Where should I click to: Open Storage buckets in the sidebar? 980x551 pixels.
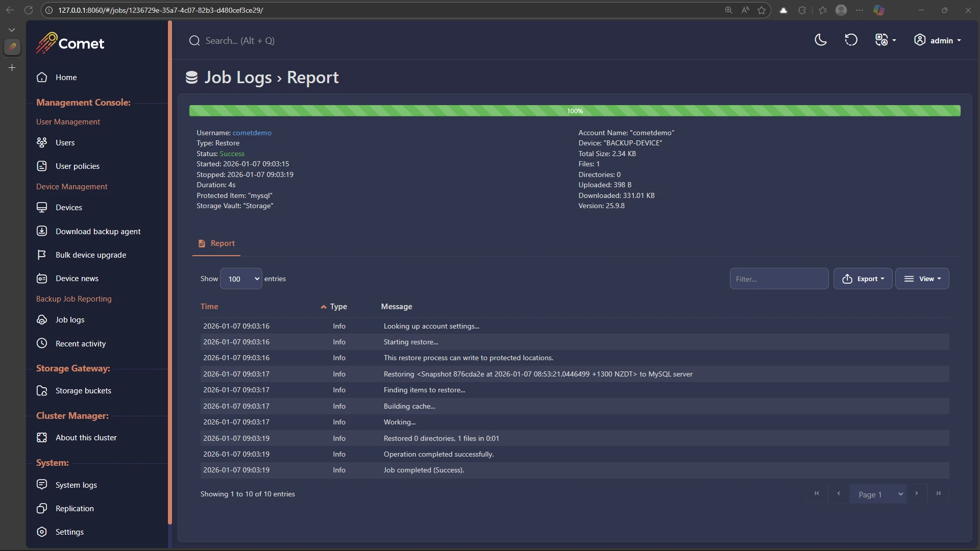pos(83,390)
